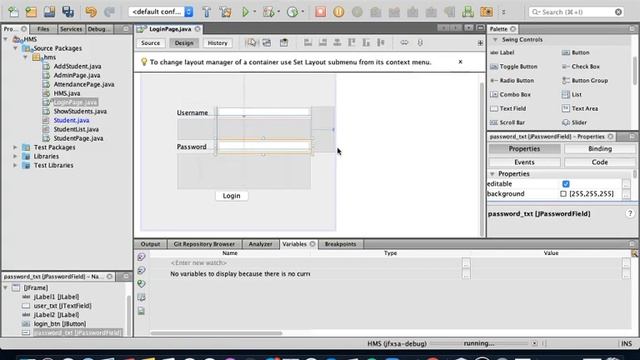Run the project with green play icon

coord(245,12)
